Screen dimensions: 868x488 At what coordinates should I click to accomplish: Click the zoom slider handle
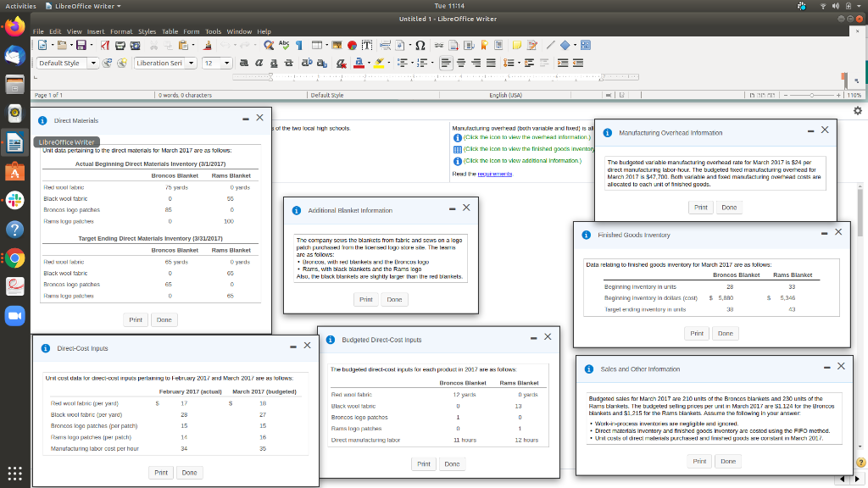click(x=812, y=95)
